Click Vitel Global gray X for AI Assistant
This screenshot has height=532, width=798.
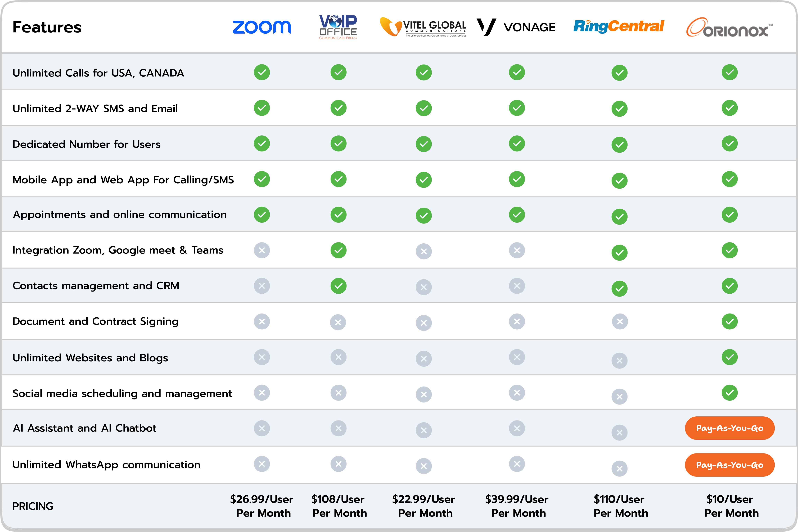(424, 430)
